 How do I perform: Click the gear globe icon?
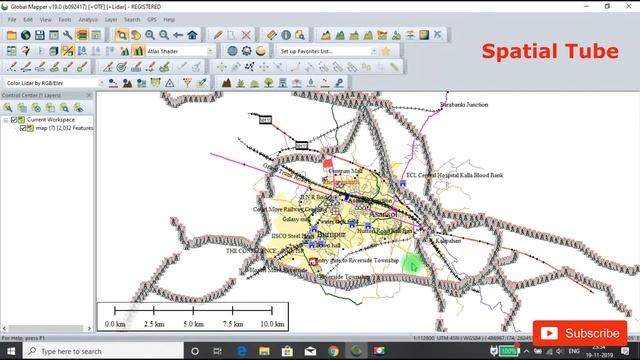click(246, 51)
